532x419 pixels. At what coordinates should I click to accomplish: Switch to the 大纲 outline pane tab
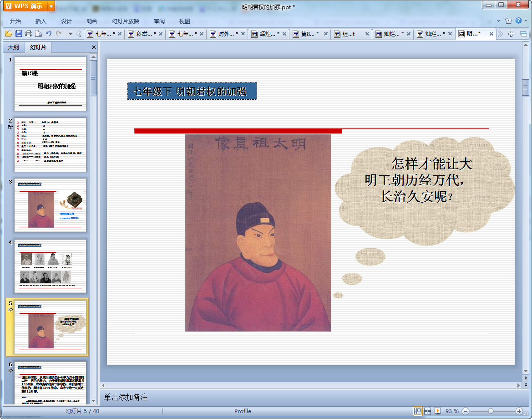[14, 47]
